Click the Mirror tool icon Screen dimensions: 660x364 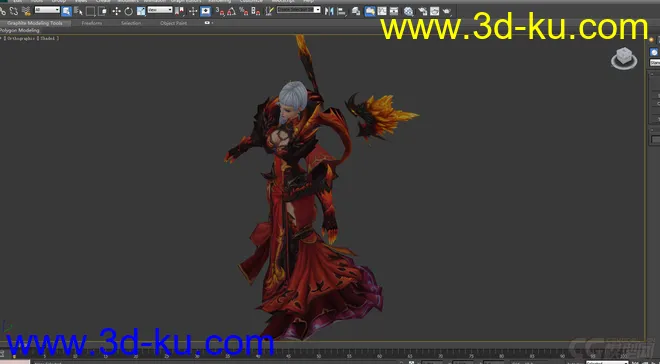coord(329,11)
